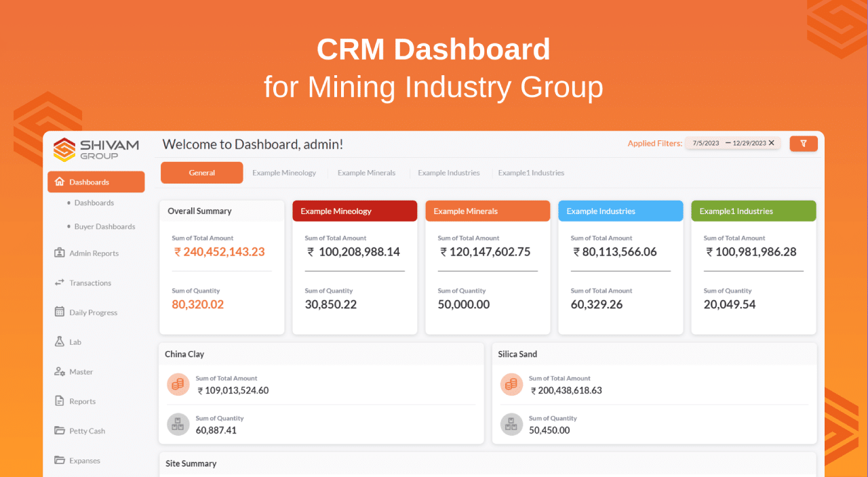Viewport: 868px width, 477px height.
Task: Open the filter funnel button top right
Action: (x=804, y=144)
